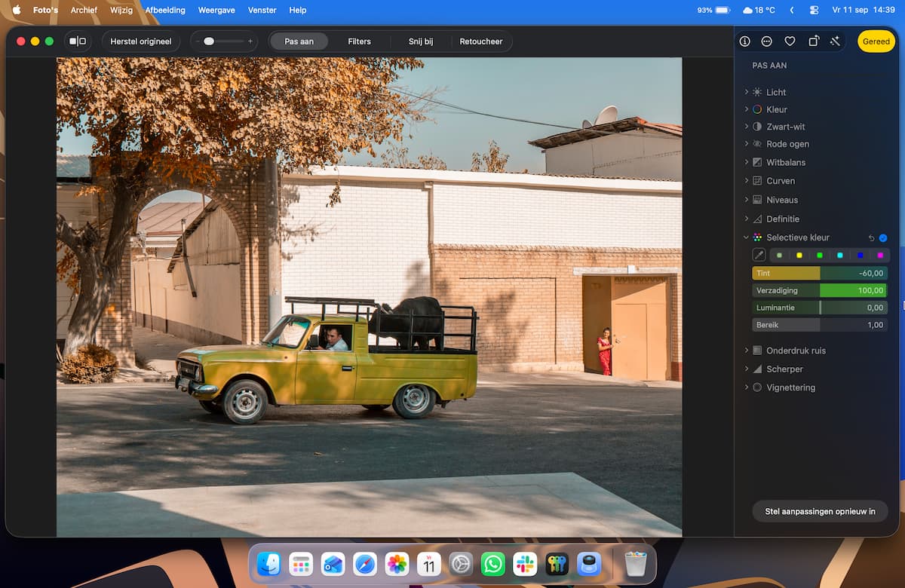Open Control Center in the menu bar
Screen dimensions: 905x588
814,10
